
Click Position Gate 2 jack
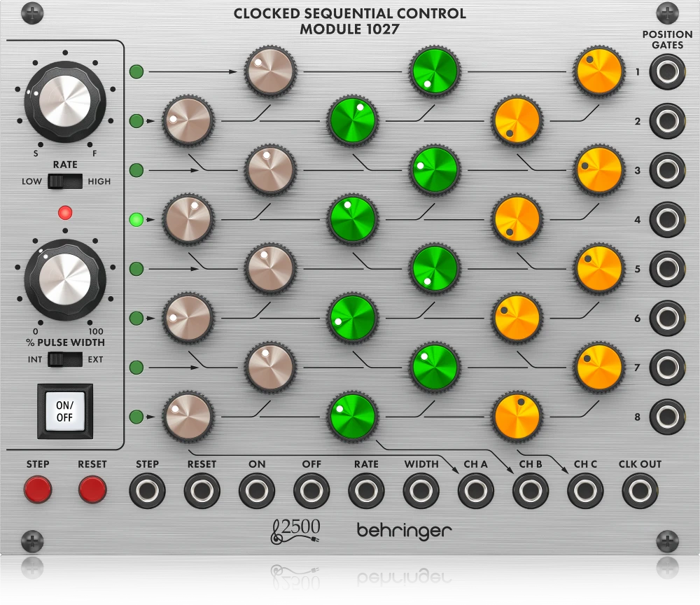(x=667, y=121)
